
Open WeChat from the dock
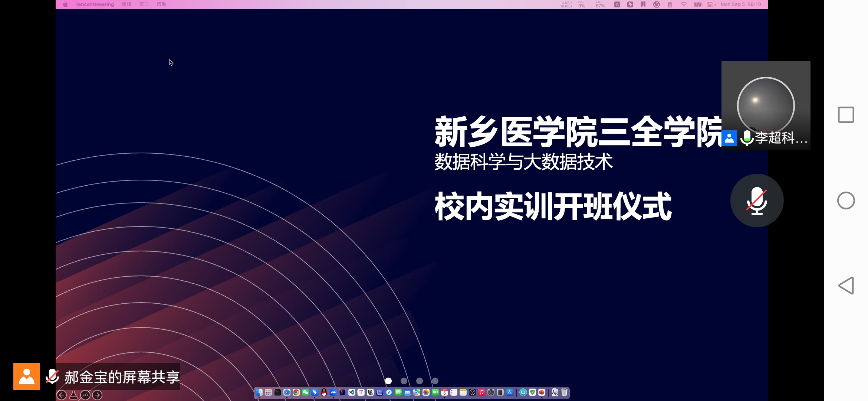(x=305, y=392)
